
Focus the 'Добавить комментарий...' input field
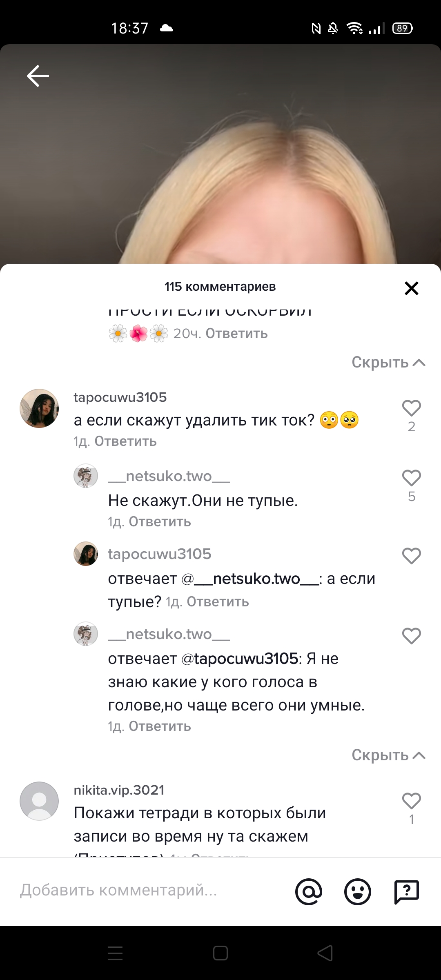[x=151, y=890]
